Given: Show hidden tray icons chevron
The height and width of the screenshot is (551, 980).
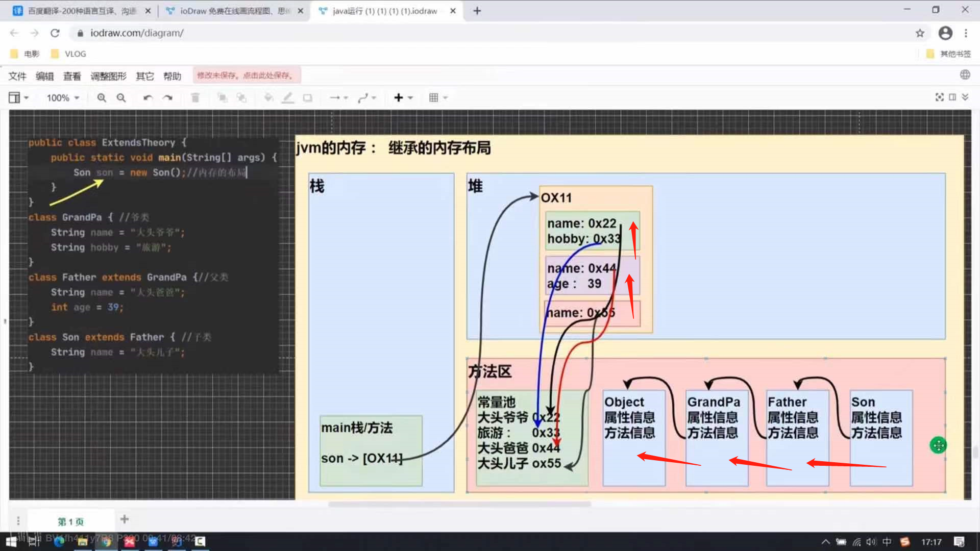Looking at the screenshot, I should click(x=825, y=542).
